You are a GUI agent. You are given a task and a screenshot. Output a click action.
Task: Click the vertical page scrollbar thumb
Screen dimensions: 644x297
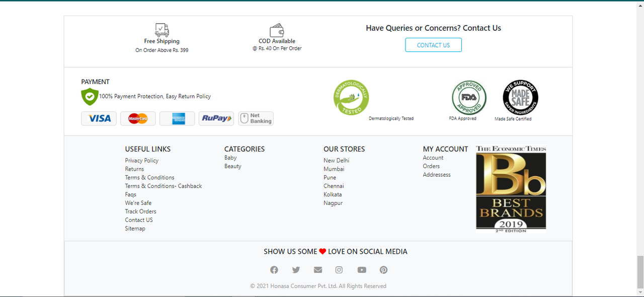tap(640, 271)
